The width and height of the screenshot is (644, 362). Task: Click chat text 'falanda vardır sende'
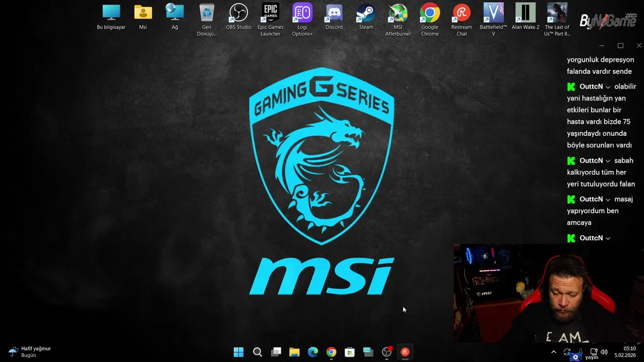click(x=599, y=71)
